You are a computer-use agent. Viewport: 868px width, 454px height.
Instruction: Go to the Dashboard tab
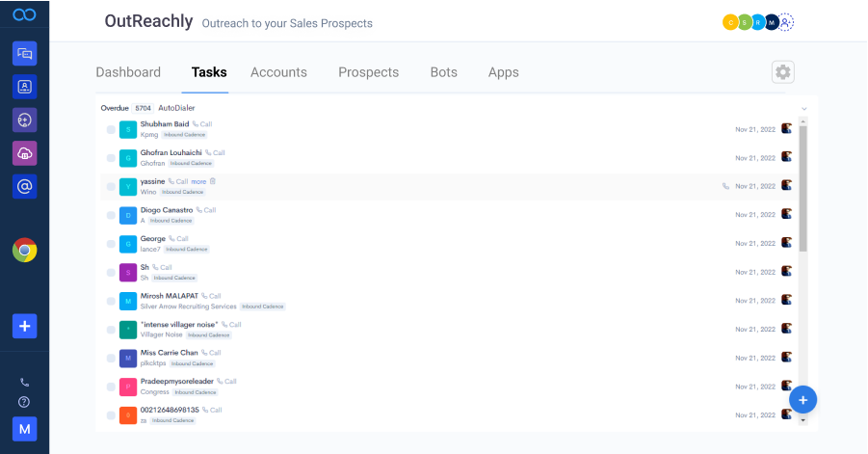(128, 72)
